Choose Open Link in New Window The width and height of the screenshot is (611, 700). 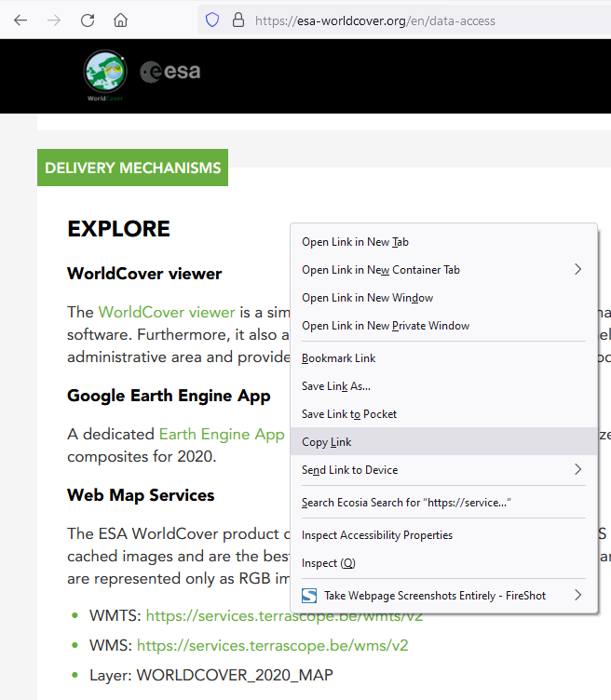click(x=444, y=298)
